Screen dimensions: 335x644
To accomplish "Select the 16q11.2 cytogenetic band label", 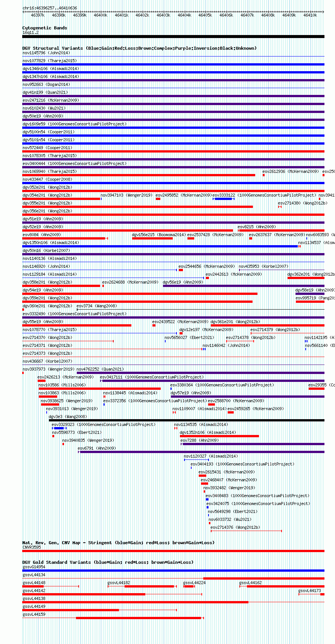I will pyautogui.click(x=30, y=32).
